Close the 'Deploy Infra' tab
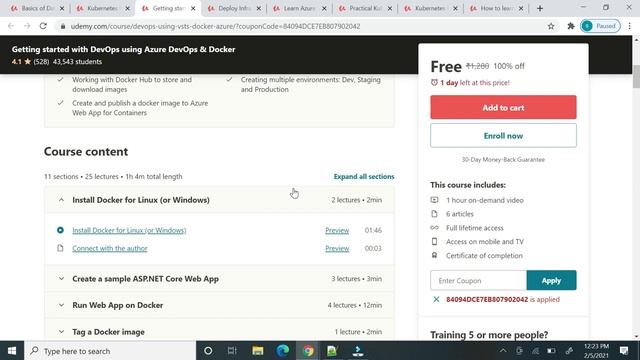 point(259,8)
